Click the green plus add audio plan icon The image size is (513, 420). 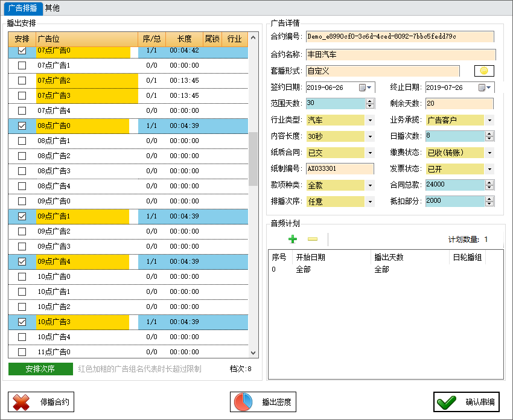click(293, 239)
